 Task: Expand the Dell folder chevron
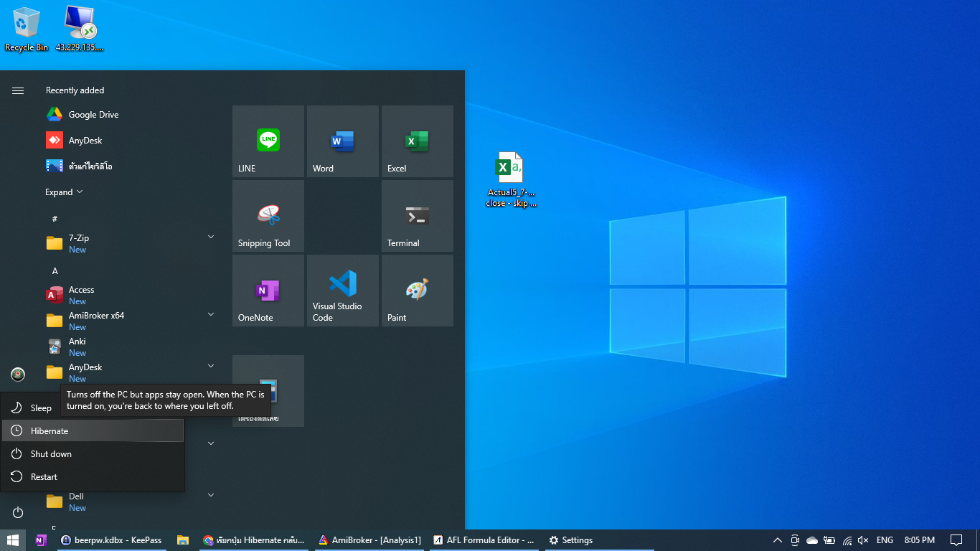(211, 495)
